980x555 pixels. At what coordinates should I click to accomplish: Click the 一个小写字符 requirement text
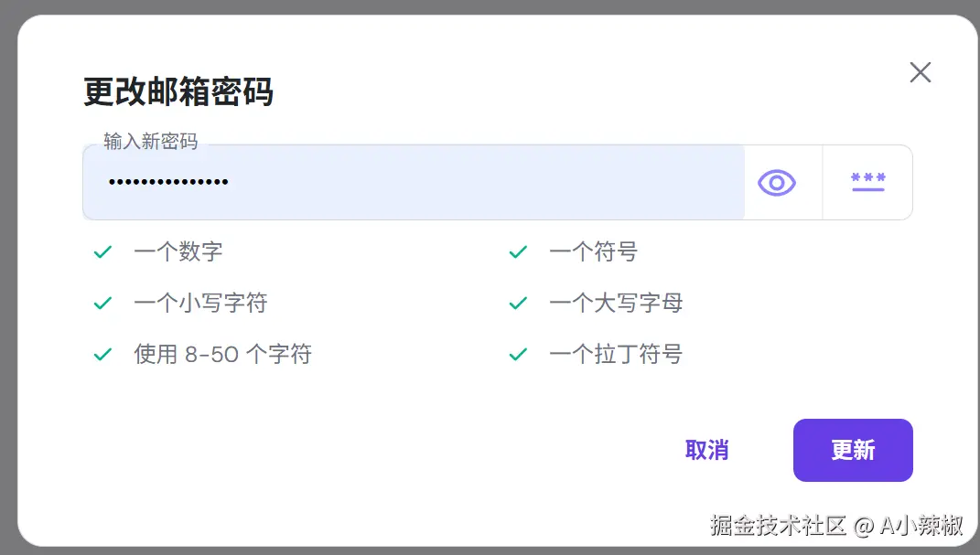point(200,303)
